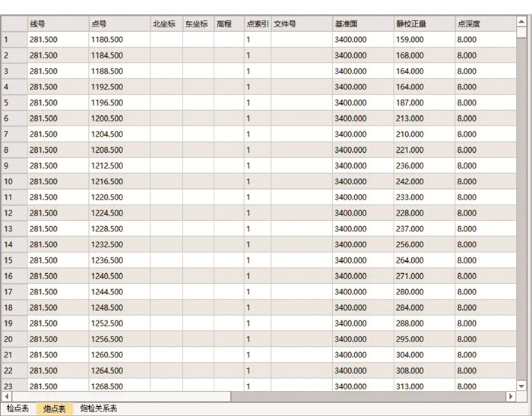Click the 点号 cell with value 1240.500
This screenshot has width=532, height=416.
[x=119, y=276]
